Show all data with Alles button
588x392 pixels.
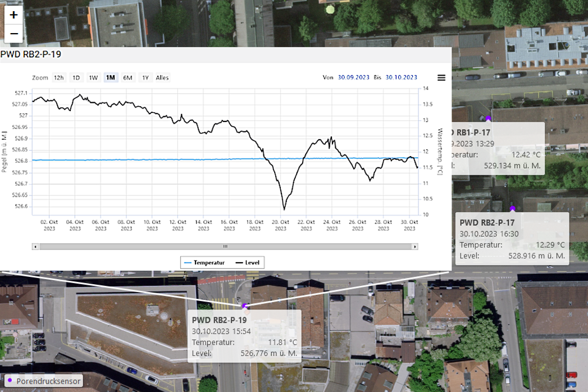point(162,78)
